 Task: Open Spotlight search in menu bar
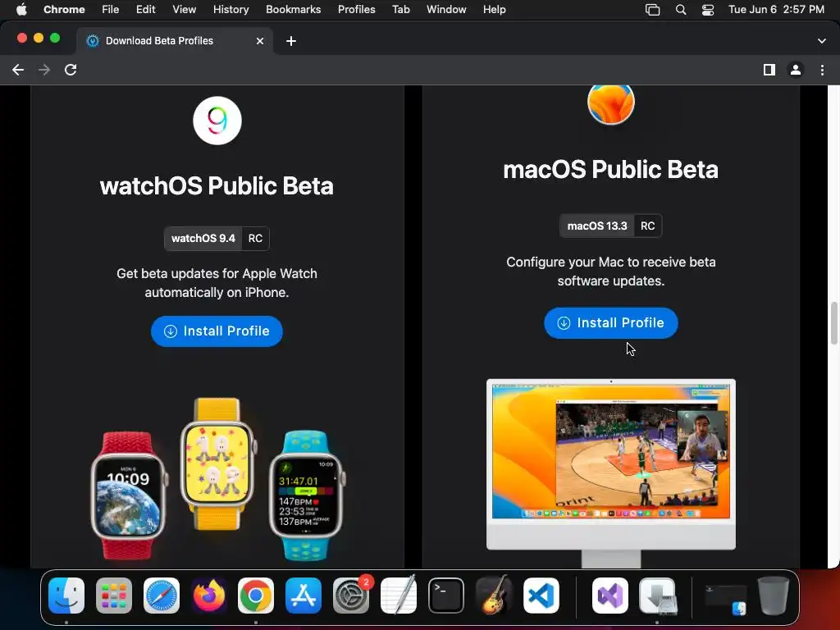681,10
